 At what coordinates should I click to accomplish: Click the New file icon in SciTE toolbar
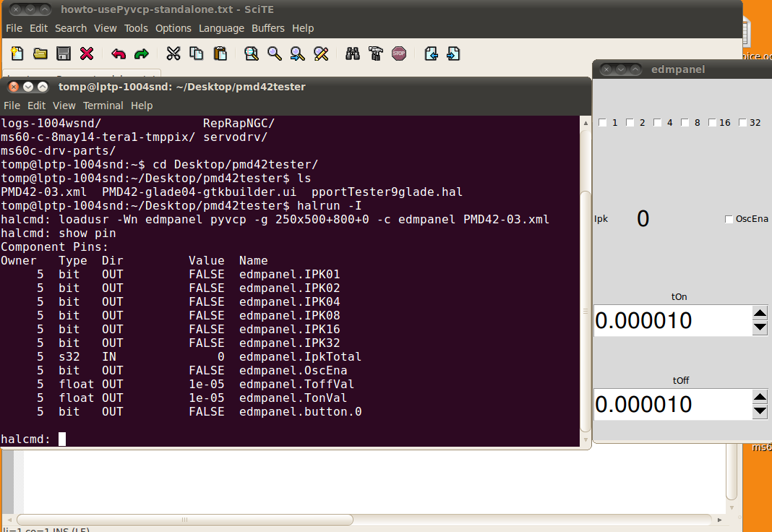[17, 53]
